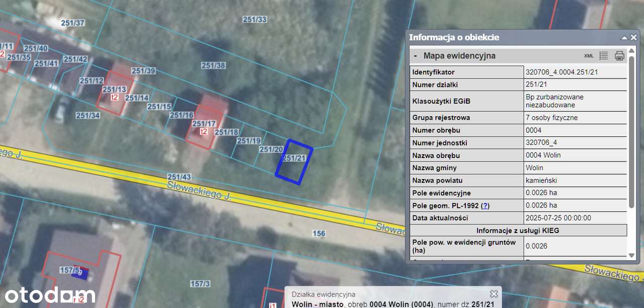Screen dimensions: 644x308
Task: Click parcel label 251/40 on the map
Action: click(36, 48)
